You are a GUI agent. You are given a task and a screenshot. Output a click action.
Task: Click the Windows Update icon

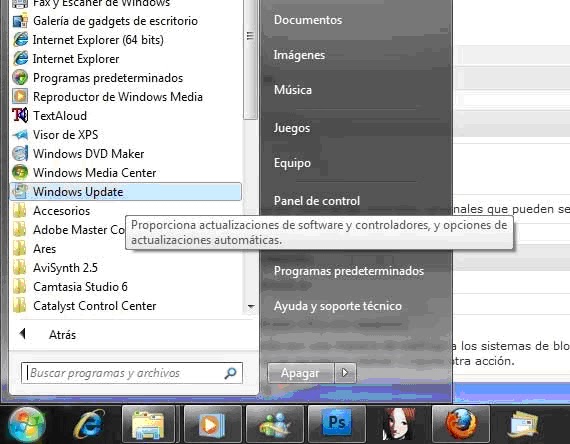click(20, 191)
